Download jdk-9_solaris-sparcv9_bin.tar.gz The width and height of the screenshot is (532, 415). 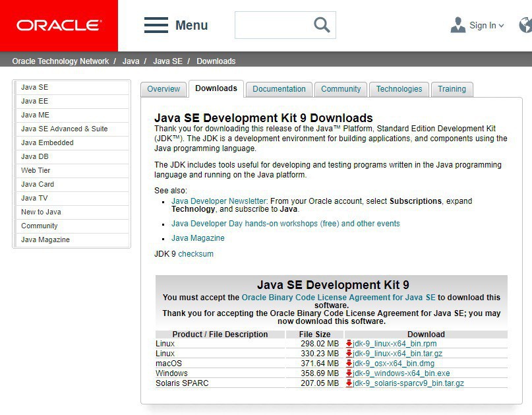(408, 383)
